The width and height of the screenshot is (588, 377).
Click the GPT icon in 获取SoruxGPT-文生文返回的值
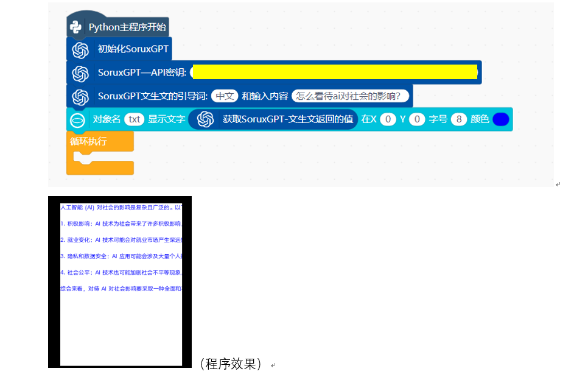point(205,119)
